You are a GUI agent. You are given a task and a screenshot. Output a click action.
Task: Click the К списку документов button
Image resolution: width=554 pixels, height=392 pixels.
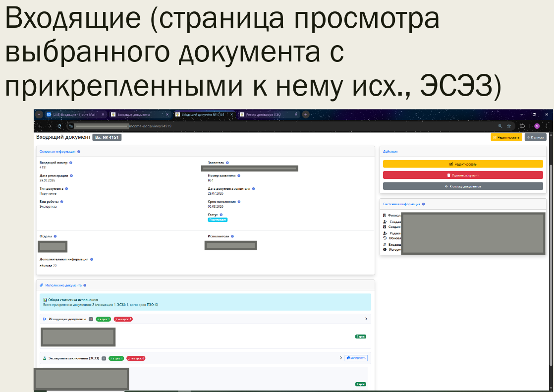[x=463, y=186]
